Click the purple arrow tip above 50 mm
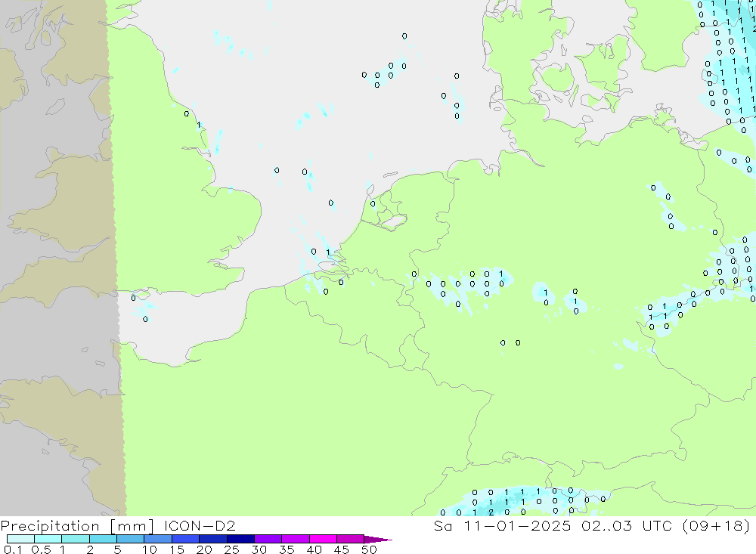Viewport: 756px width, 554px height. [x=377, y=539]
